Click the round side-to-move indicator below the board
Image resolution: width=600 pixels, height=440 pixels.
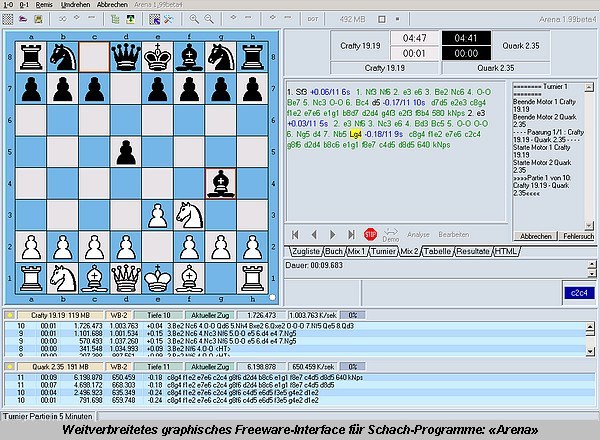pos(272,297)
